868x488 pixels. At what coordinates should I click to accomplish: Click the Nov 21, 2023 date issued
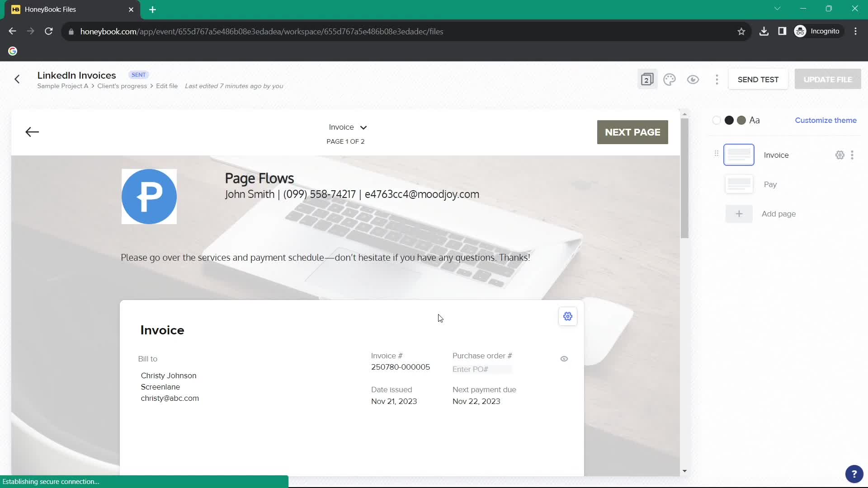[394, 401]
